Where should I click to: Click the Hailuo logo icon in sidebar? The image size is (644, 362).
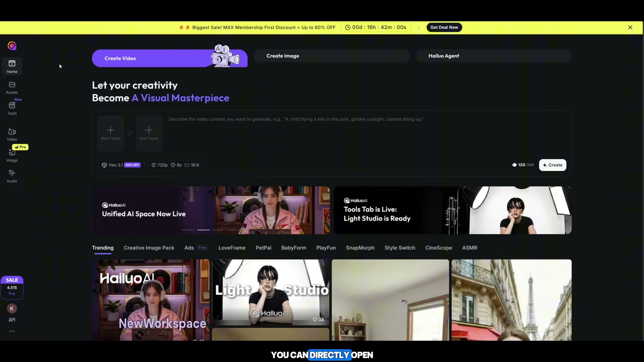(12, 46)
